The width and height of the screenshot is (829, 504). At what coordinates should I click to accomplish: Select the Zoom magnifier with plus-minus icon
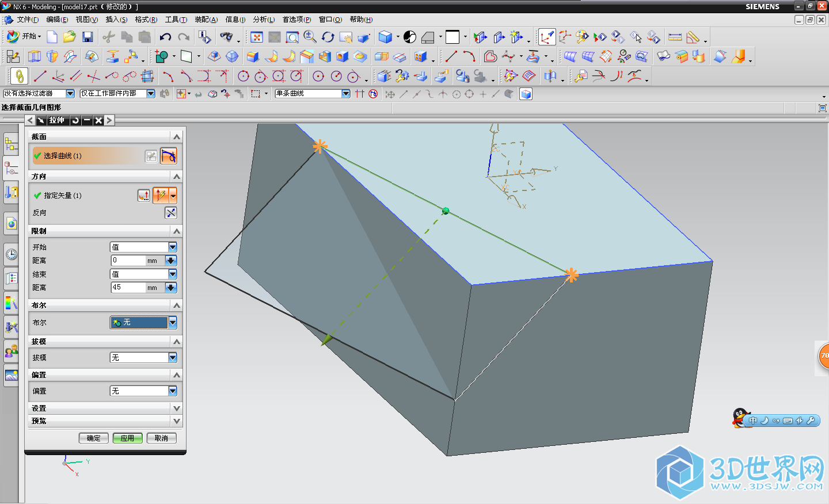[x=310, y=37]
